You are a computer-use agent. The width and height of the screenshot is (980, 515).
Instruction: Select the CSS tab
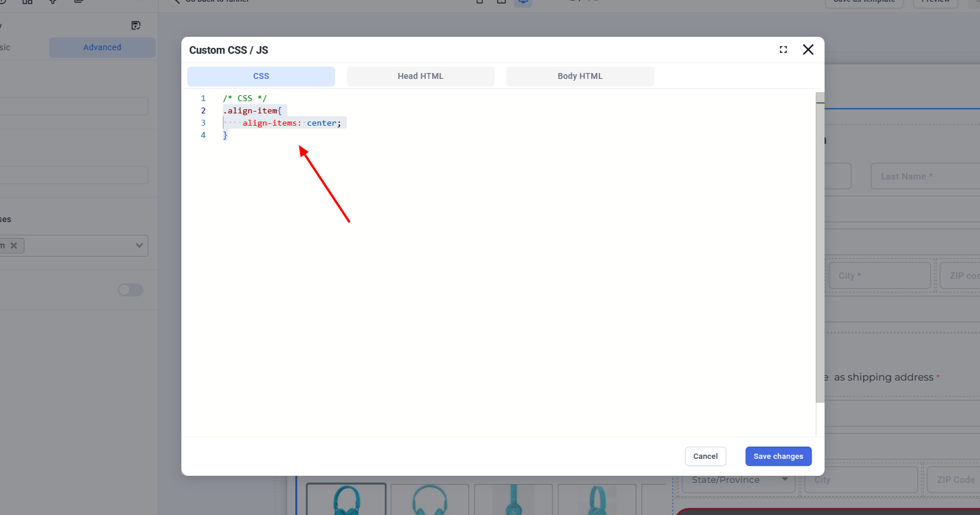point(261,76)
